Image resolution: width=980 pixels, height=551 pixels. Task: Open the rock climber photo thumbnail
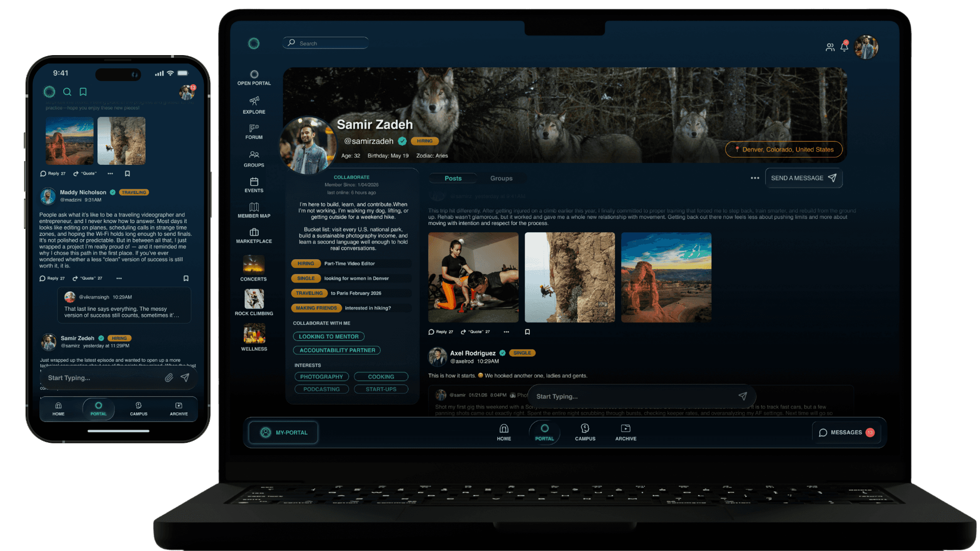click(570, 277)
